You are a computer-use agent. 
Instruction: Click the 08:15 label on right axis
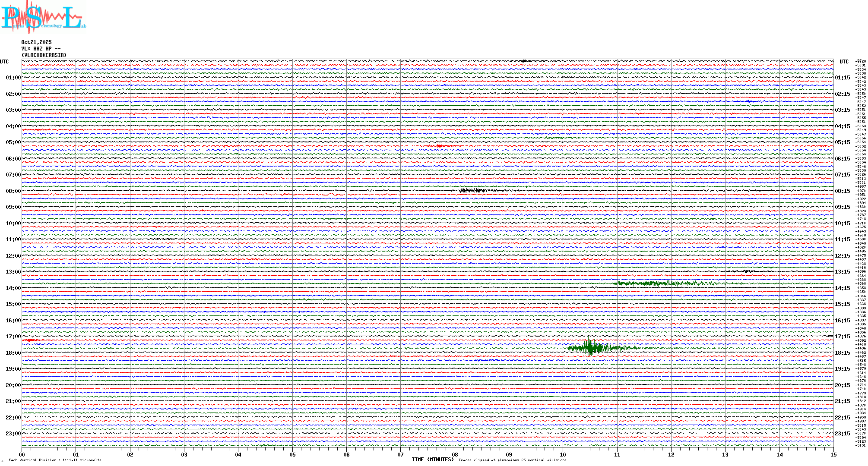coord(842,191)
